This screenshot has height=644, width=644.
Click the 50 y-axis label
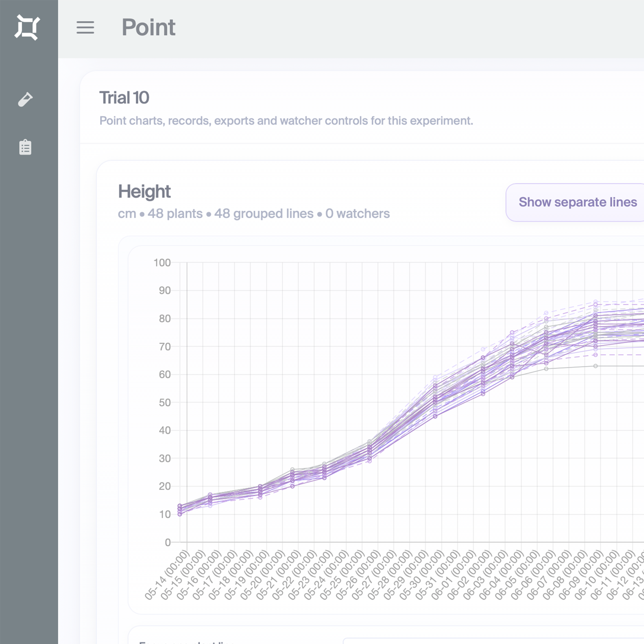[x=165, y=402]
